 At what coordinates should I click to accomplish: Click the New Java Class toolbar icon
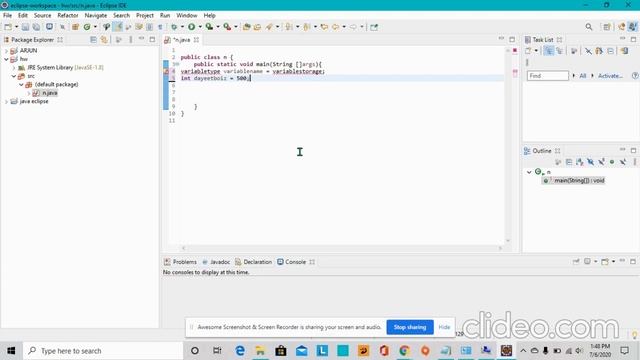[87, 27]
